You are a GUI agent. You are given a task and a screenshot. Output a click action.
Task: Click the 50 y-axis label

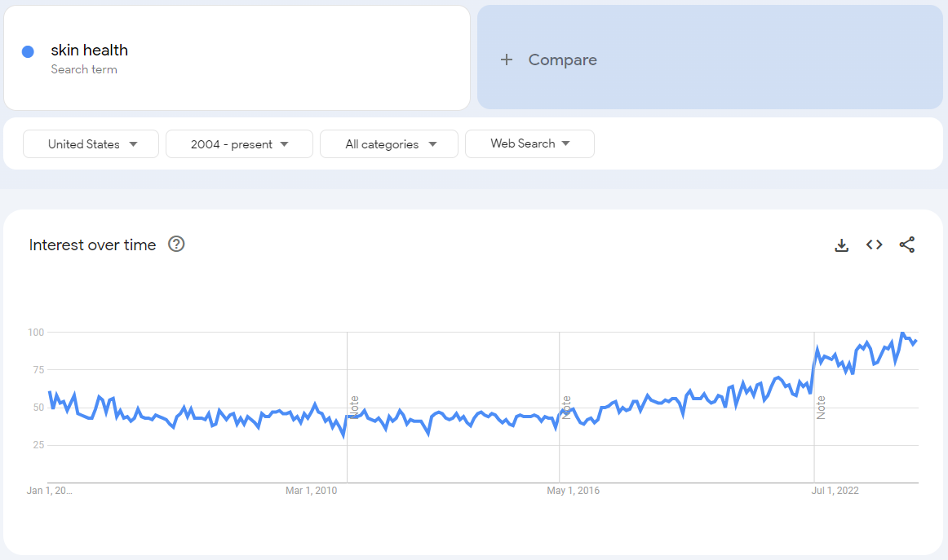click(x=38, y=408)
